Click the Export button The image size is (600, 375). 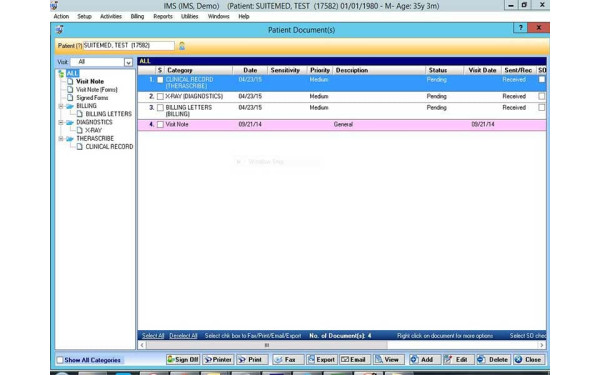coord(321,360)
